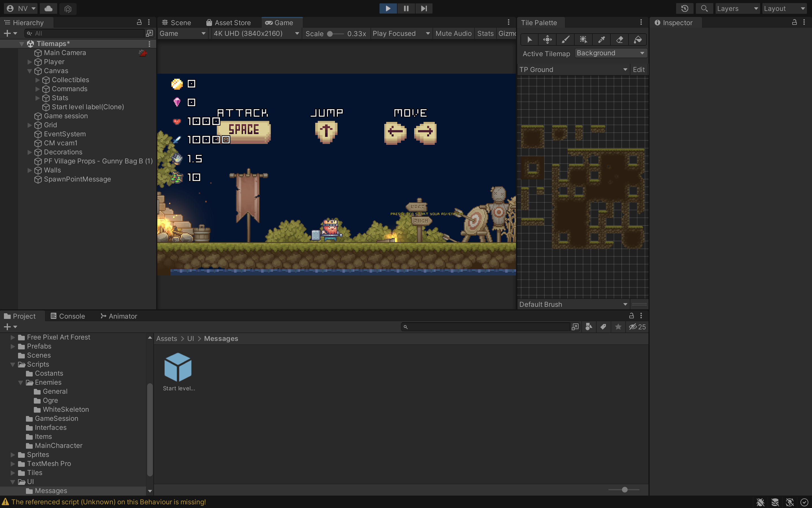The height and width of the screenshot is (508, 812).
Task: Toggle the Hierarchy panel lock
Action: click(x=139, y=22)
